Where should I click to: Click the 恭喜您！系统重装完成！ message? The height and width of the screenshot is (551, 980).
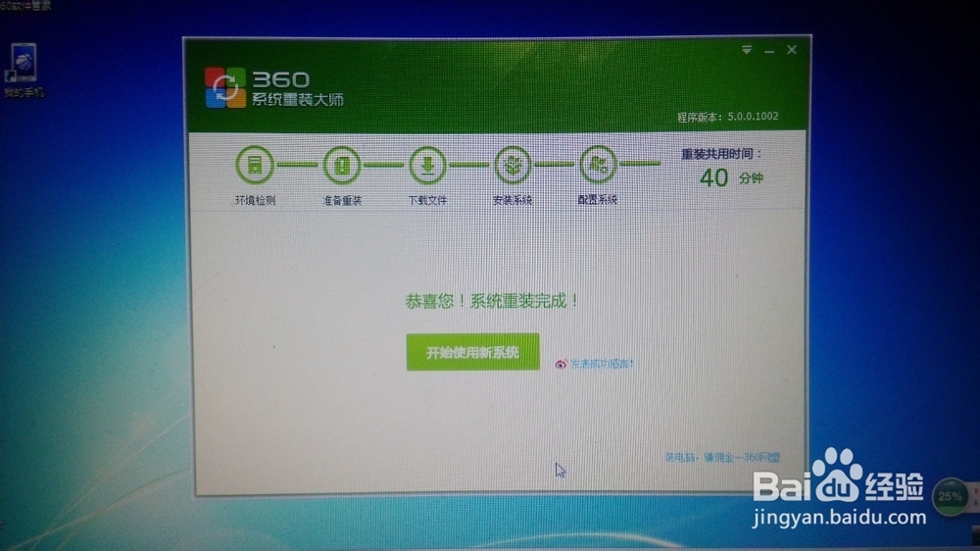[493, 301]
